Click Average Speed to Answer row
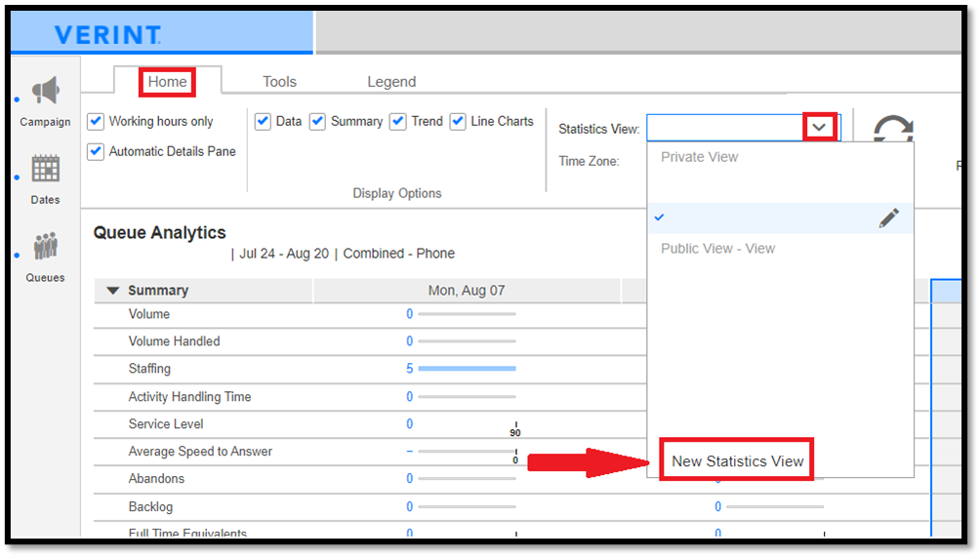This screenshot has height=557, width=980. tap(200, 452)
